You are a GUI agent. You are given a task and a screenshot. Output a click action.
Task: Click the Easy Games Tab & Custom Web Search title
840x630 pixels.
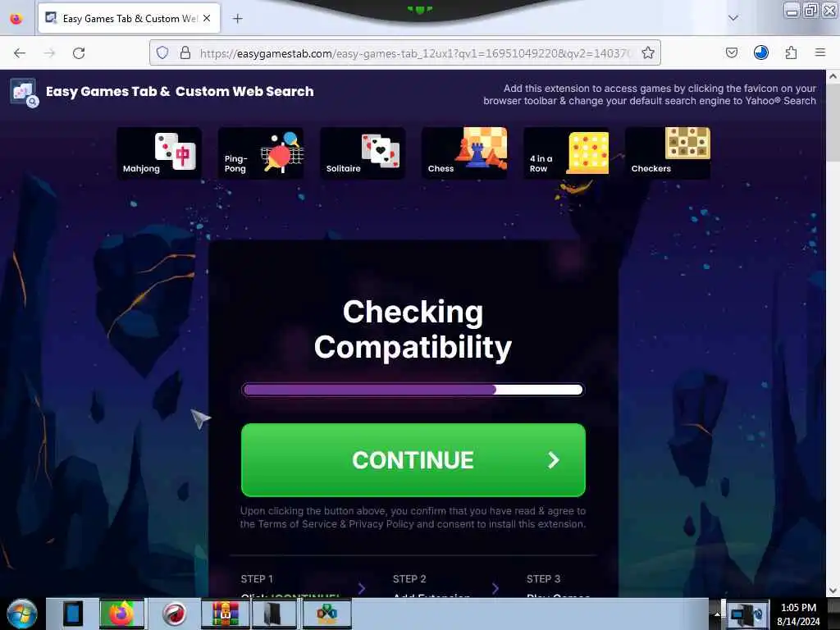[x=180, y=92]
